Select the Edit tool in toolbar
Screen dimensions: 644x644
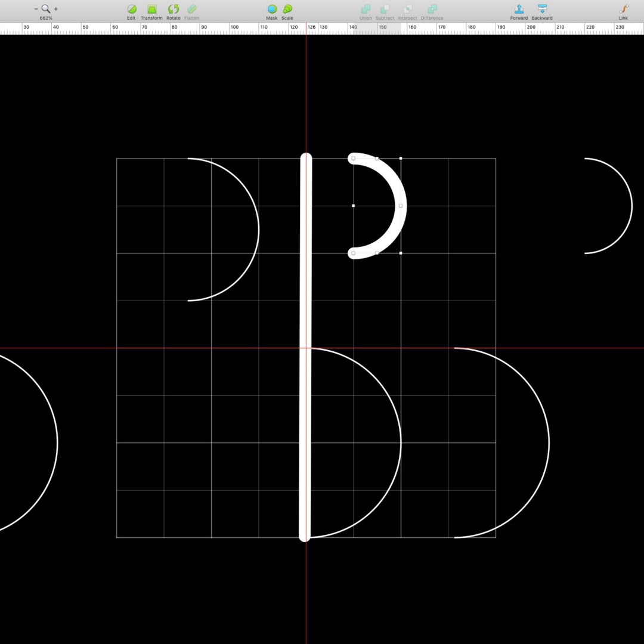point(131,9)
